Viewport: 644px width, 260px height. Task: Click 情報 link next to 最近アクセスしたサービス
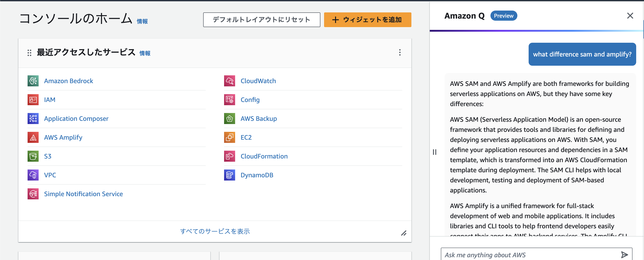[145, 53]
